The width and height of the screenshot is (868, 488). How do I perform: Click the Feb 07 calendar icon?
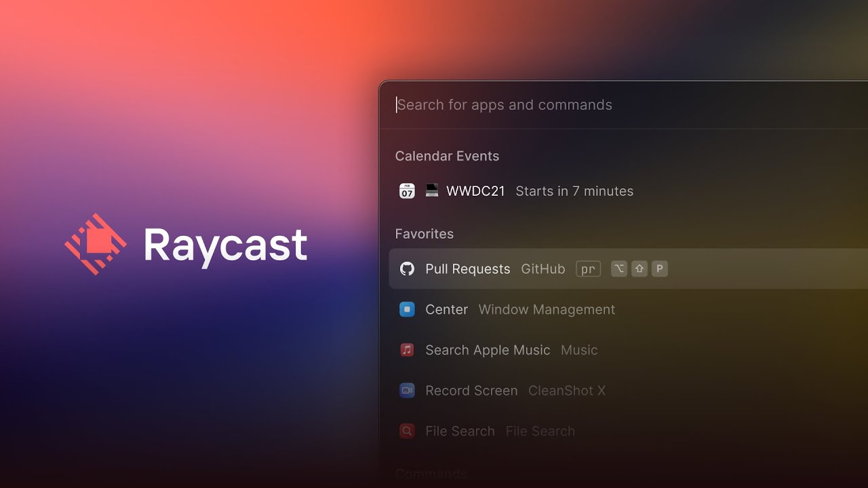coord(406,190)
